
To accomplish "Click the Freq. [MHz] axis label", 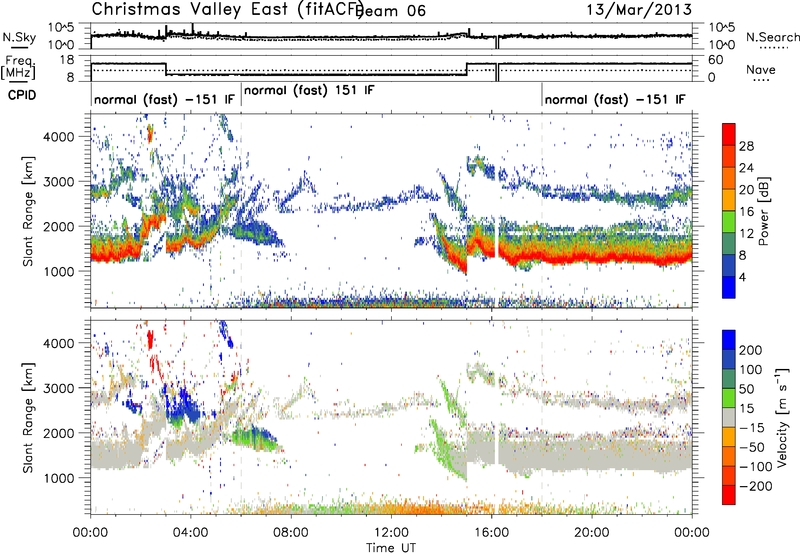I will point(18,68).
